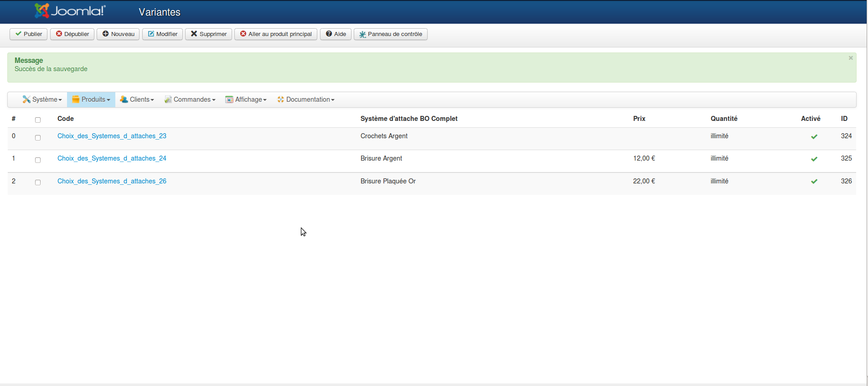This screenshot has height=386, width=868.
Task: Open Panneau de contrôle
Action: [391, 34]
